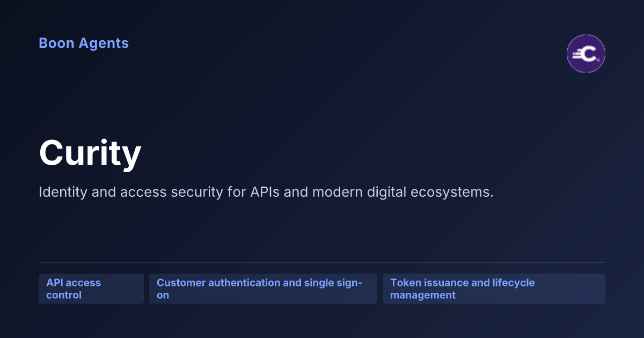Click the Curity title heading

pos(90,154)
